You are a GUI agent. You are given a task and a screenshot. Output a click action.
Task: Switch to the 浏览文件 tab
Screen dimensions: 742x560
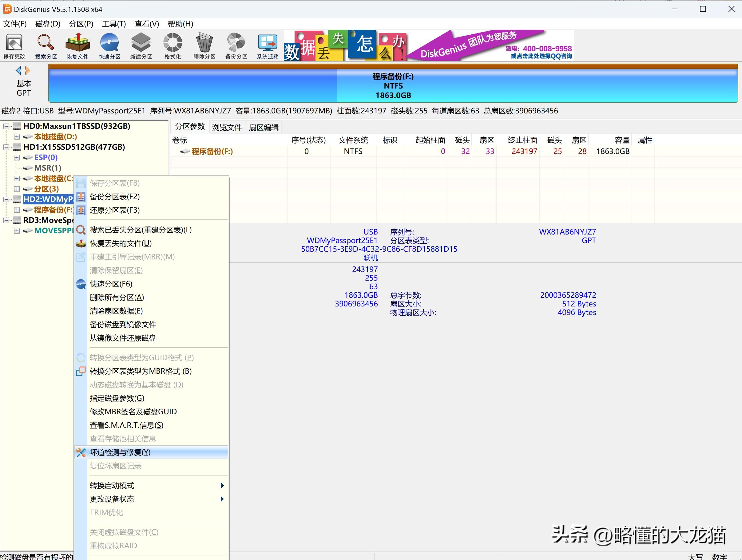[x=227, y=128]
